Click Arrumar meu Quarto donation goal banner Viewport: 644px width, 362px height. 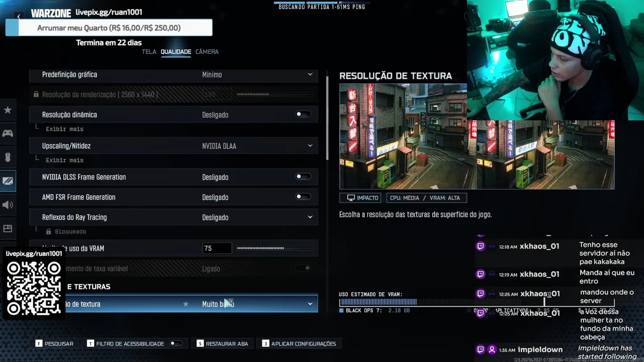click(x=109, y=28)
